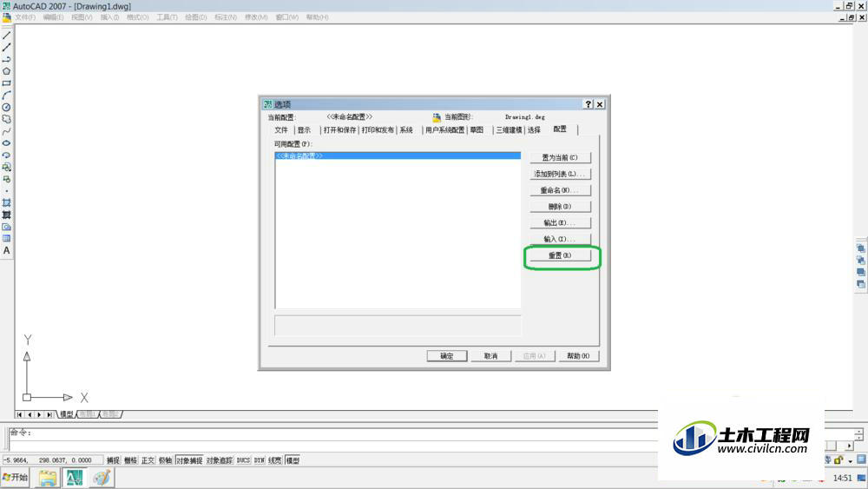Confirm with the 确定 button
Image resolution: width=868 pixels, height=489 pixels.
pos(447,356)
